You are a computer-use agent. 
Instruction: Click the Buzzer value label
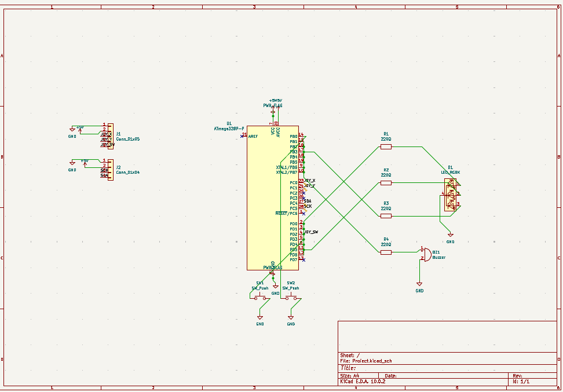(439, 258)
